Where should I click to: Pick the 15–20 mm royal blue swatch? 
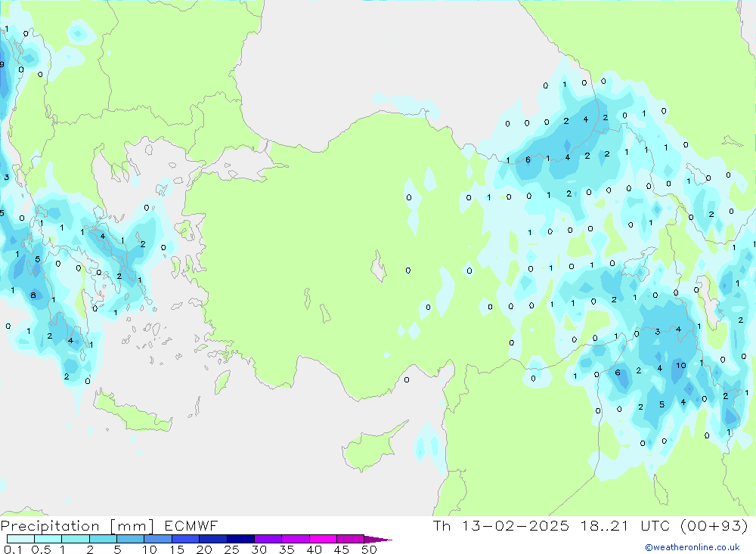(x=186, y=539)
